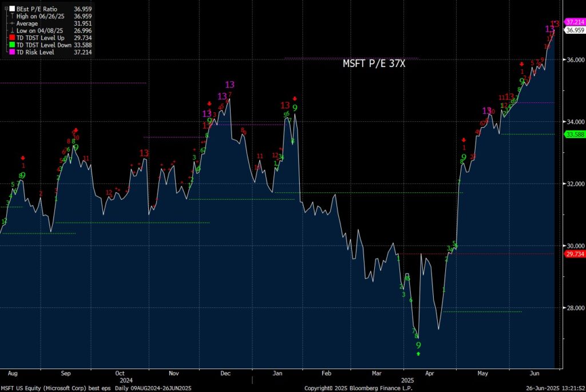Select the Jun label on the date axis
The width and height of the screenshot is (586, 392).
pos(535,373)
